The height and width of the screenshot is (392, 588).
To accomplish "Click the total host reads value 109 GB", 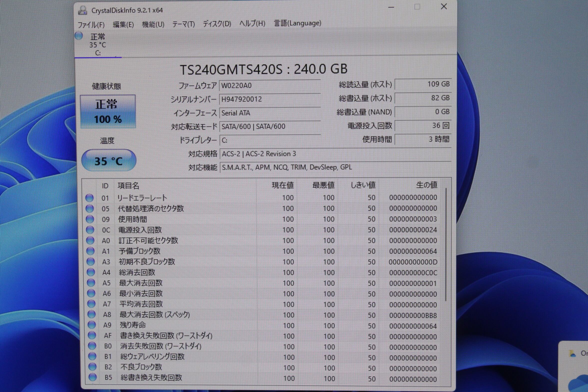I will pyautogui.click(x=423, y=84).
